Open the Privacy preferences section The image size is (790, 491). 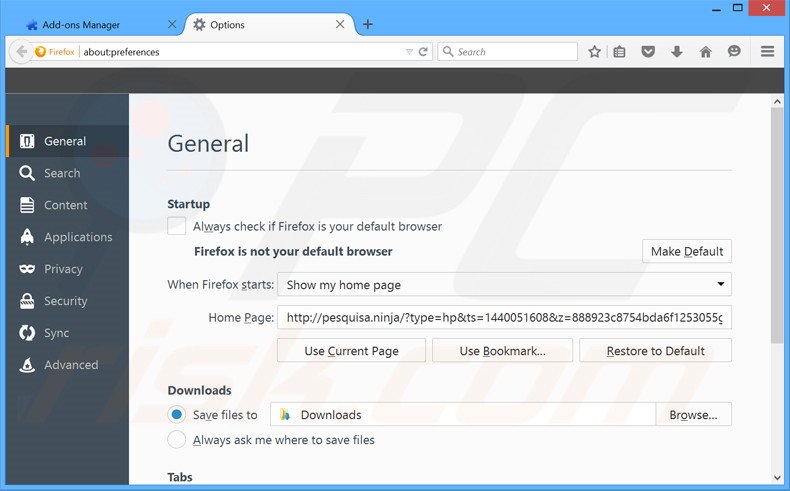63,269
